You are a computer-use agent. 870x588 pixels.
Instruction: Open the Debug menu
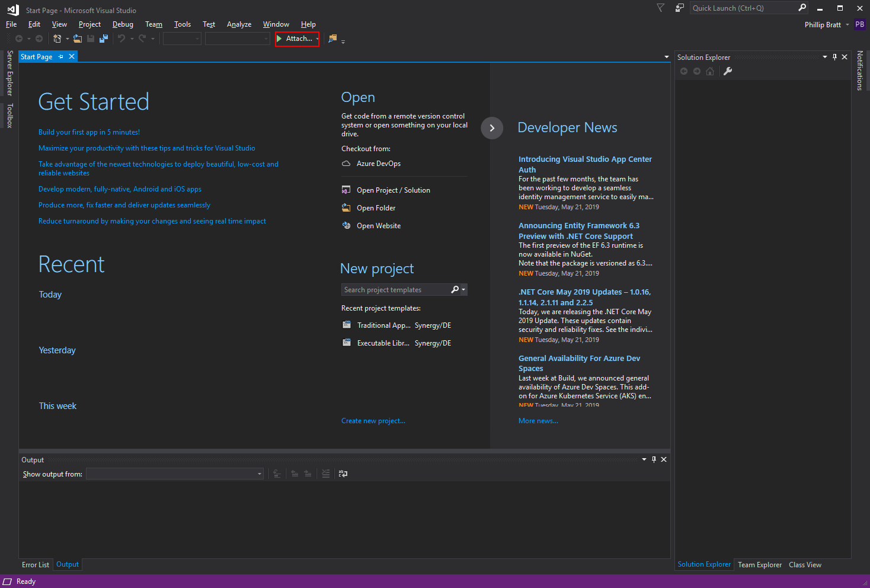123,24
